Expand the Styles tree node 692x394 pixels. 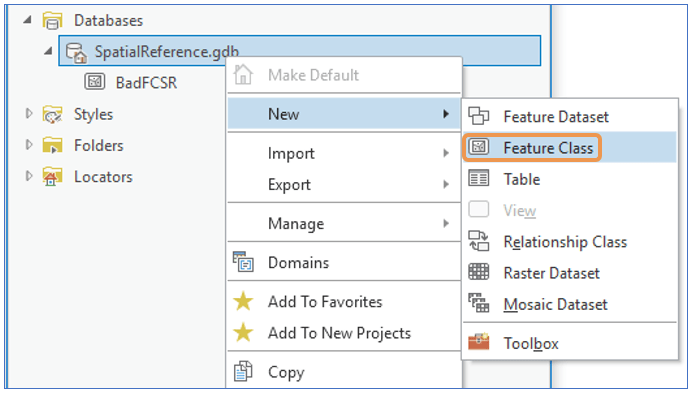[29, 114]
